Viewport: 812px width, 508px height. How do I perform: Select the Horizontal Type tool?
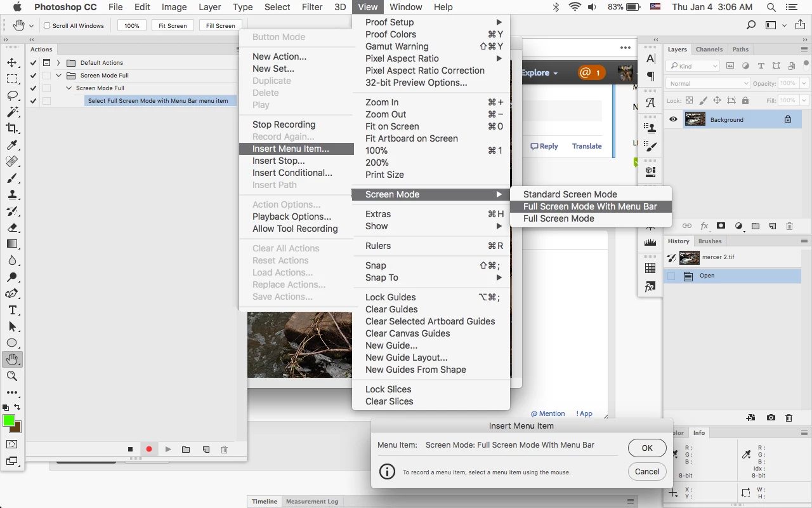pos(12,310)
